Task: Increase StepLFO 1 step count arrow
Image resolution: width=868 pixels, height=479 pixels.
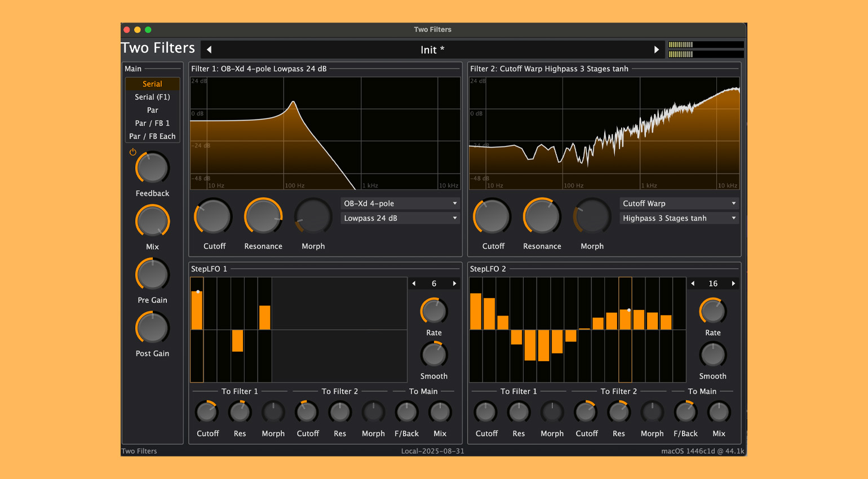Action: tap(454, 283)
